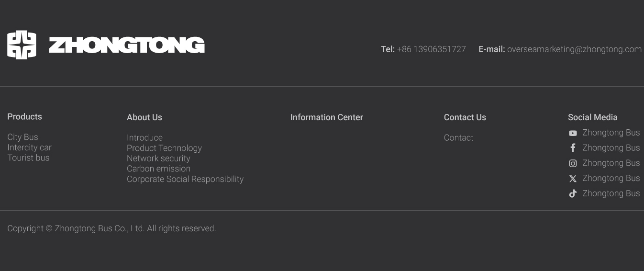Click the telephone number +86 13906351727
The height and width of the screenshot is (271, 644).
click(x=431, y=49)
